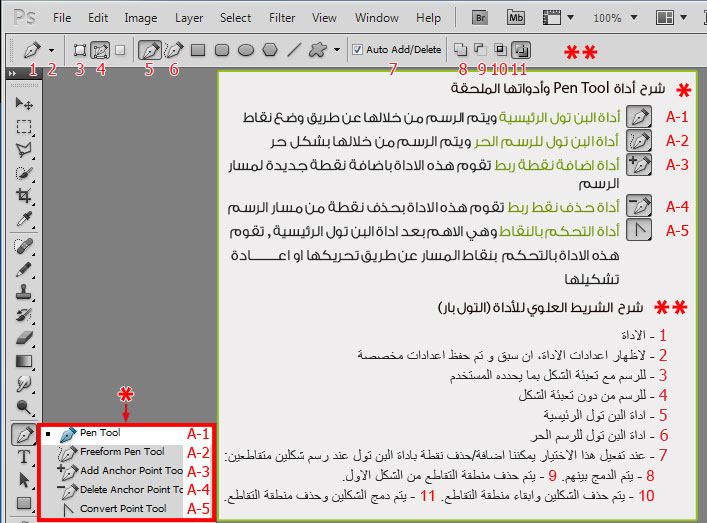Click the Pen tool preset icon in options bar

pos(32,50)
